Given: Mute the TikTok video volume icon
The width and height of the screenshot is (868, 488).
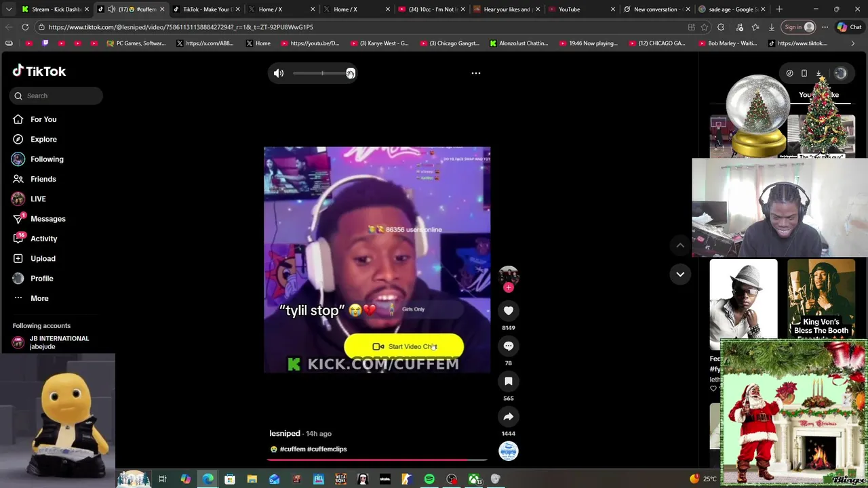Looking at the screenshot, I should pyautogui.click(x=279, y=73).
